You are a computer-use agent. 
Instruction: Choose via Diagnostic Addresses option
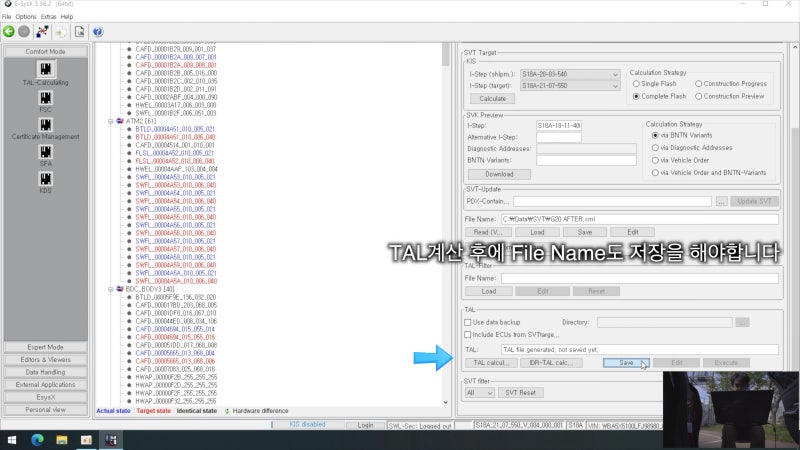pyautogui.click(x=655, y=148)
